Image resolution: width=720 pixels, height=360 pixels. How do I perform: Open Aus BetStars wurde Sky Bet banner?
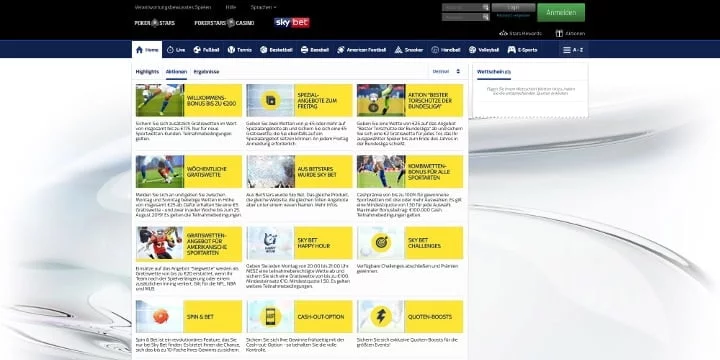299,172
